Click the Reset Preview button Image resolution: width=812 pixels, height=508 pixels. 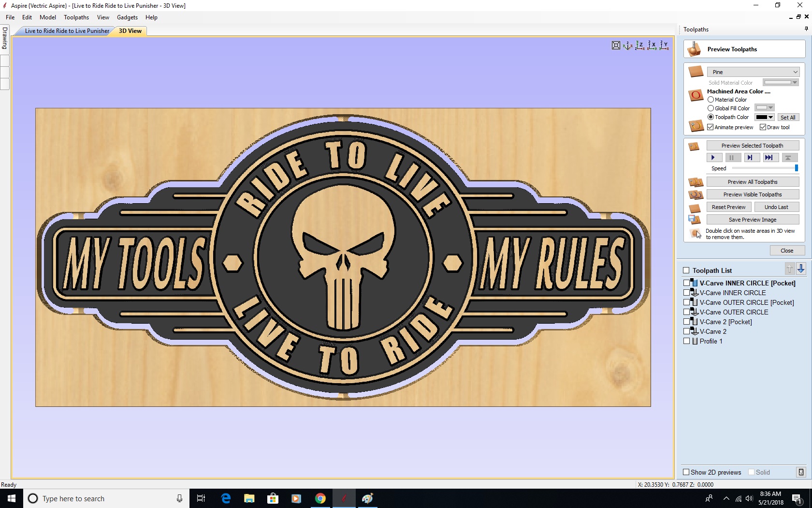point(729,207)
